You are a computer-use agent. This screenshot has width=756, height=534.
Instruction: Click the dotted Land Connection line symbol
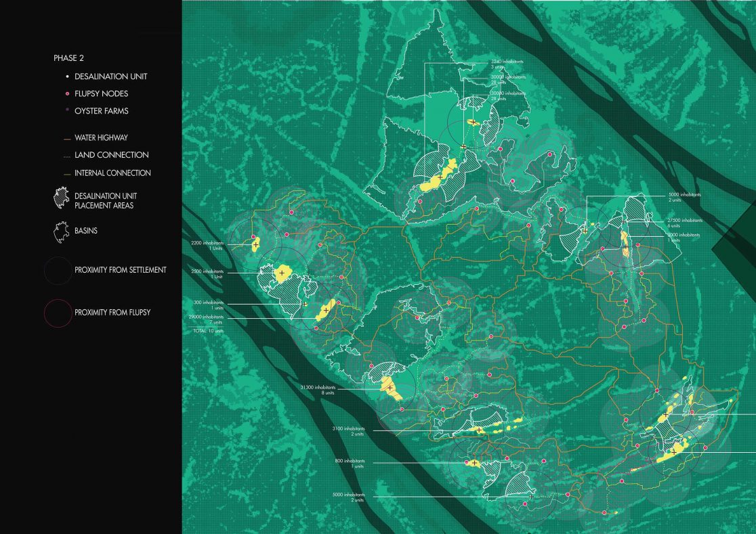[60, 156]
